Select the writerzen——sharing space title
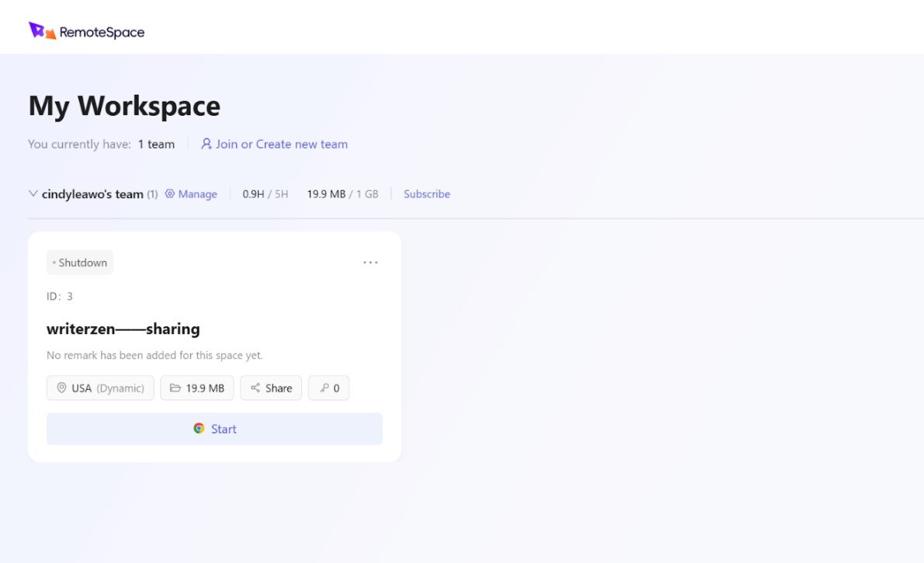The image size is (924, 563). 123,328
